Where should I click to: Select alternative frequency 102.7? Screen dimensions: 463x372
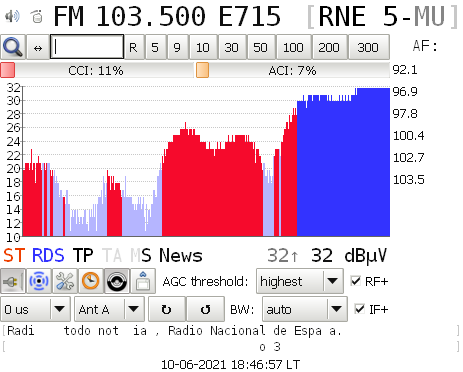click(x=409, y=158)
